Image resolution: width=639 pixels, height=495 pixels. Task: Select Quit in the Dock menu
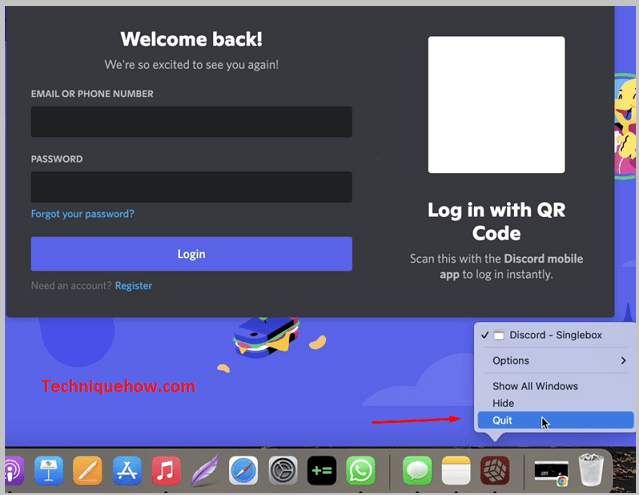[555, 420]
